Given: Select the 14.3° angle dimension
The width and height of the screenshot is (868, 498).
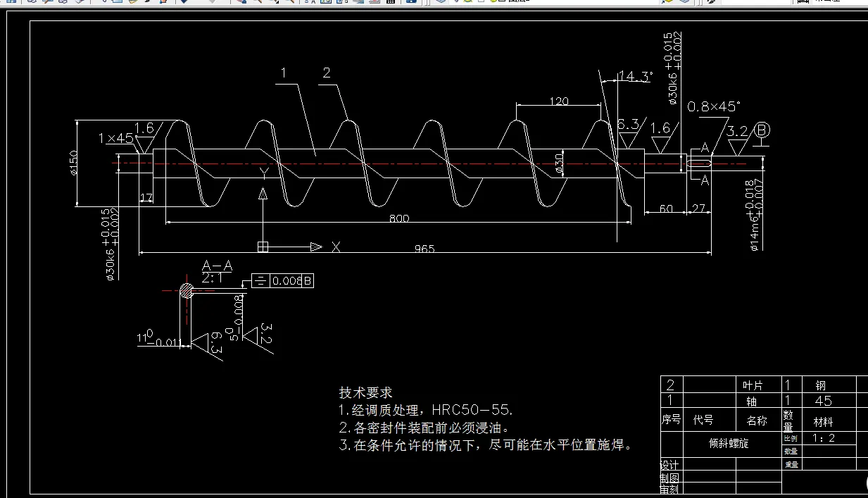Looking at the screenshot, I should coord(635,76).
